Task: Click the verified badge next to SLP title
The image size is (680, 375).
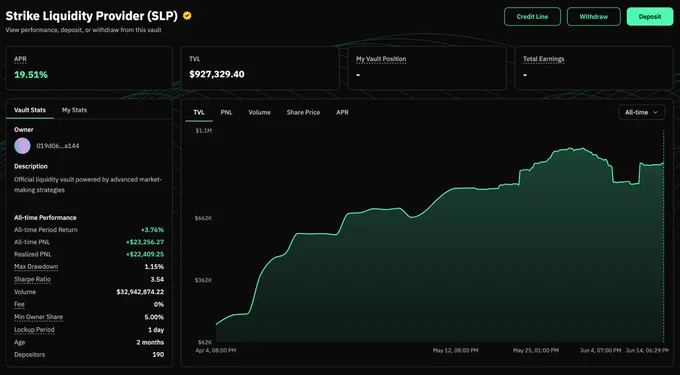Action: tap(187, 16)
